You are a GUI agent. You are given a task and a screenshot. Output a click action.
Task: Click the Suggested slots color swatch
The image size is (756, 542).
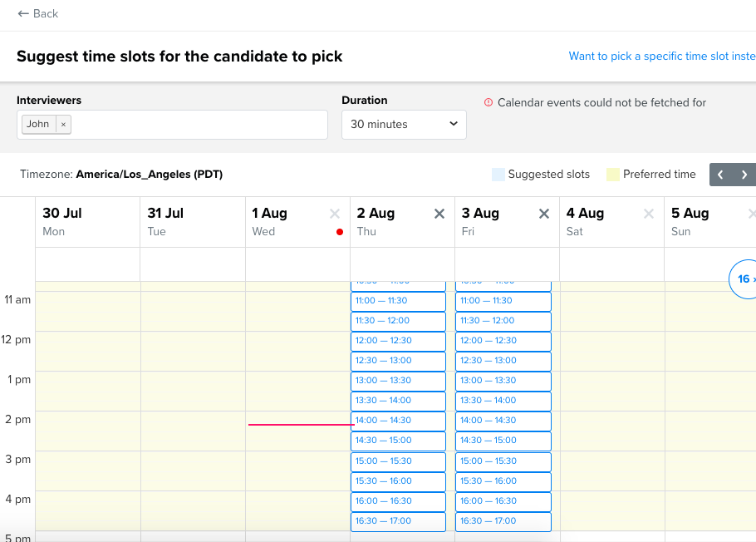point(498,175)
